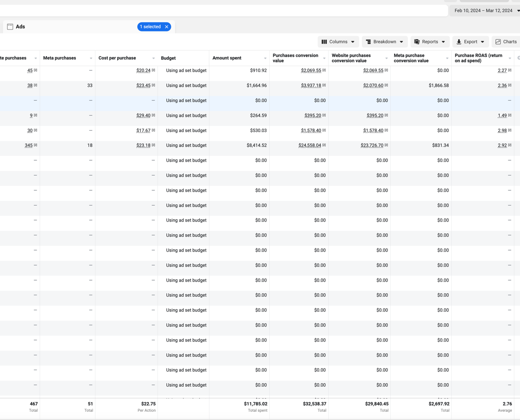The image size is (520, 420).
Task: Click the Export download icon
Action: [459, 42]
